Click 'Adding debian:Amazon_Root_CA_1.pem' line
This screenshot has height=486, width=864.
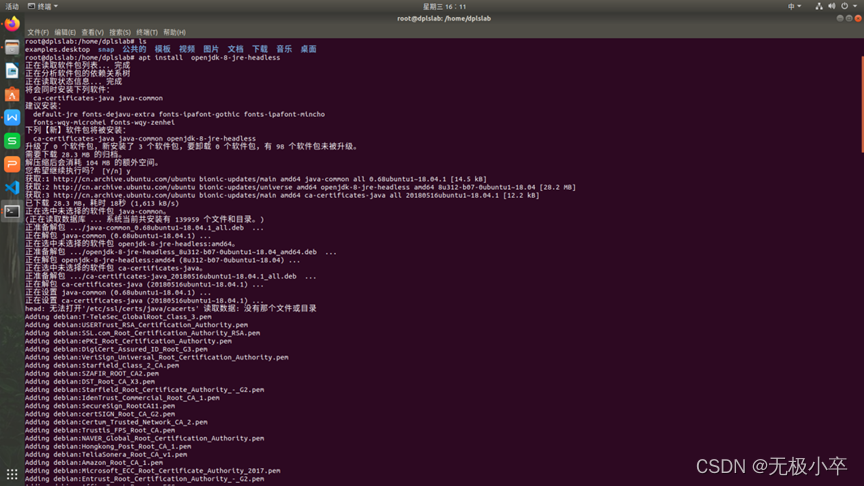pos(94,462)
